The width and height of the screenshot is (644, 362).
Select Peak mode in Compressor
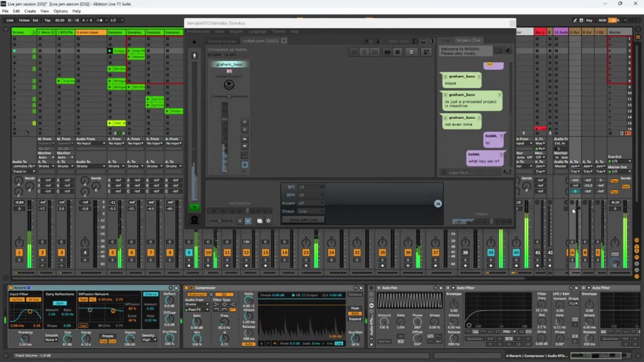355,308
